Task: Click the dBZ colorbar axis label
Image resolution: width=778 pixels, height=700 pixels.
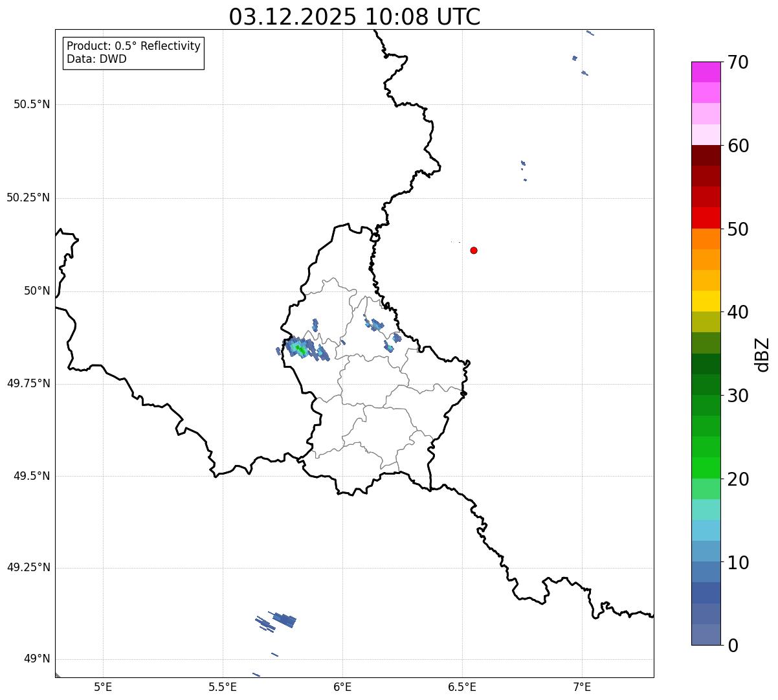Action: click(762, 354)
